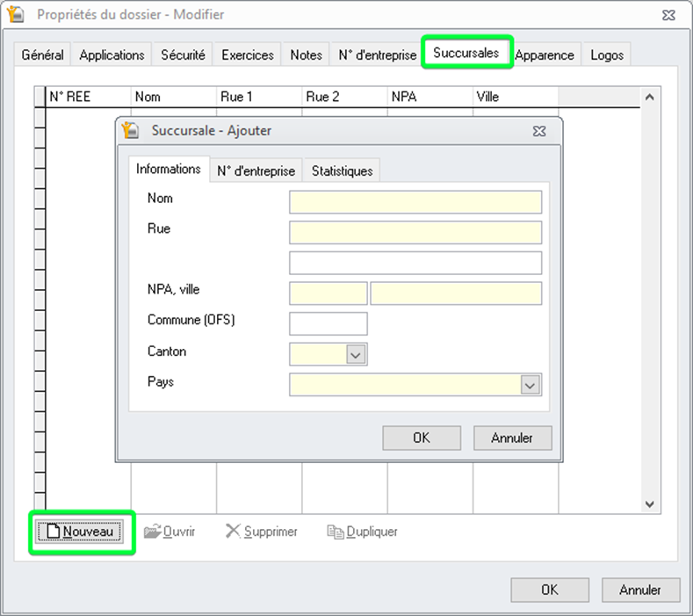Click the Ouvrir folder icon button
Screen dimensions: 693x616
[x=170, y=532]
